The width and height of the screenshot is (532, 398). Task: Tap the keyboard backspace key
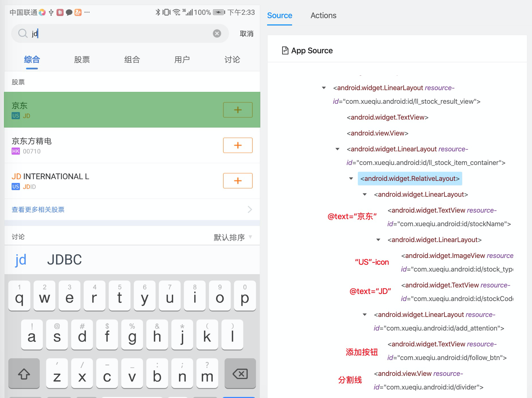tap(240, 374)
